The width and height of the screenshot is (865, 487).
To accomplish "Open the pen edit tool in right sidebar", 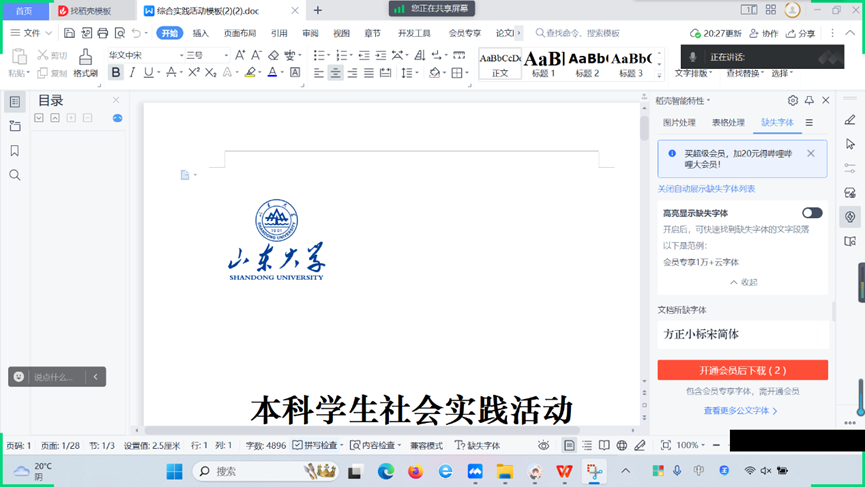I will (x=850, y=120).
